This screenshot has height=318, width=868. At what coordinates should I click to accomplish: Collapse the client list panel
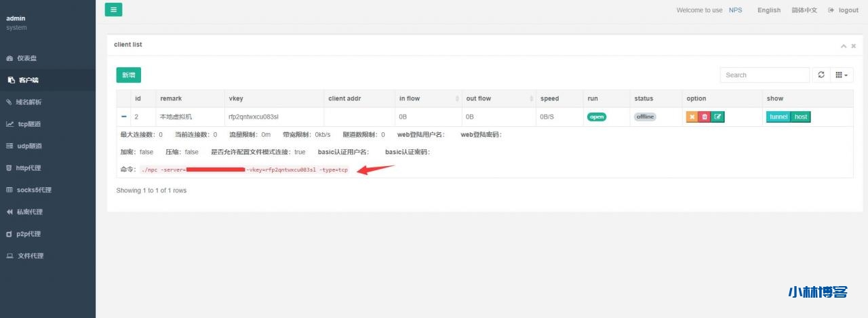(x=844, y=46)
